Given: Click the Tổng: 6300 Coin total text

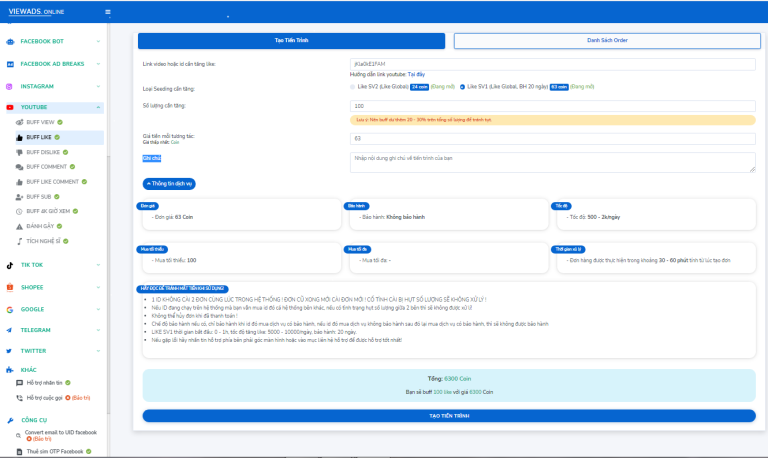Looking at the screenshot, I should (449, 379).
